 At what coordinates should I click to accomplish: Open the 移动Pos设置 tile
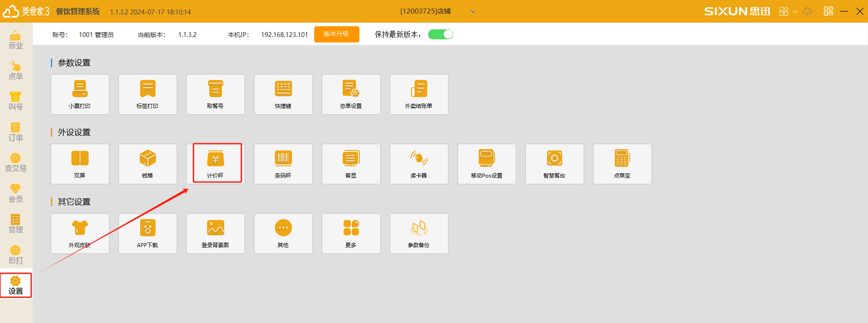487,164
